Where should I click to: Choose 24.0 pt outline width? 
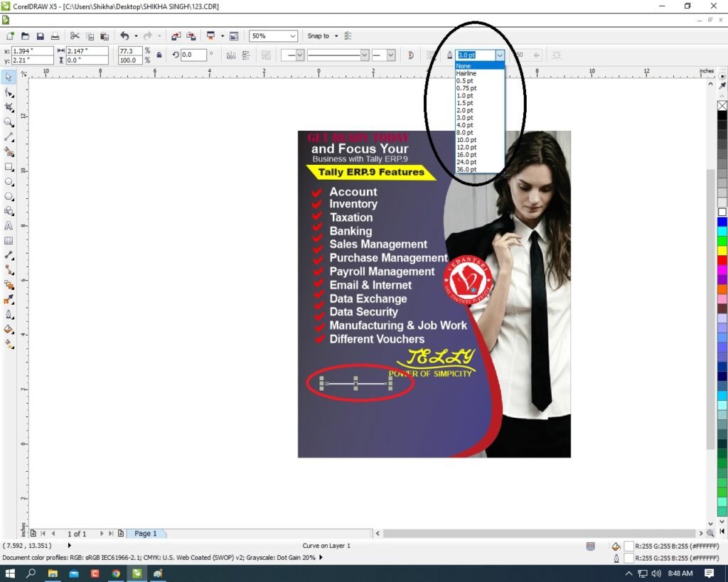pos(480,162)
